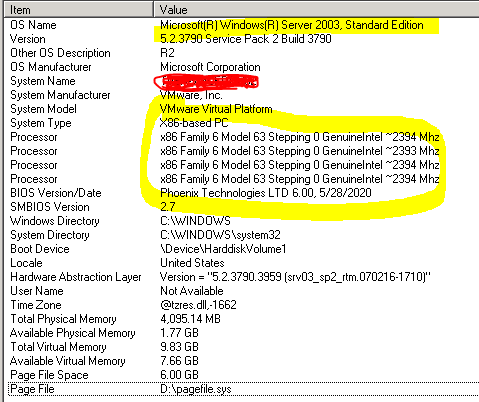Screen dimensions: 479x402
Task: Click the SMBIOS value '2.7'
Action: 168,207
